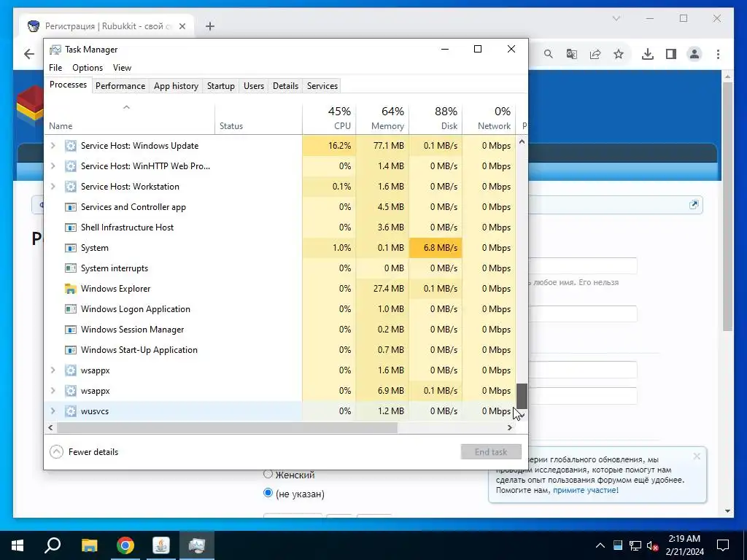Click the Services and Controller app icon

pos(71,207)
